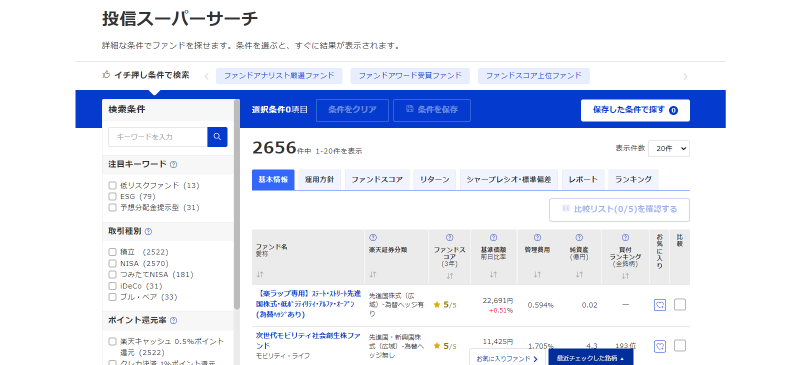Viewport: 801px width, 365px height.
Task: Check the ブル・ベア (33) checkbox
Action: point(112,297)
